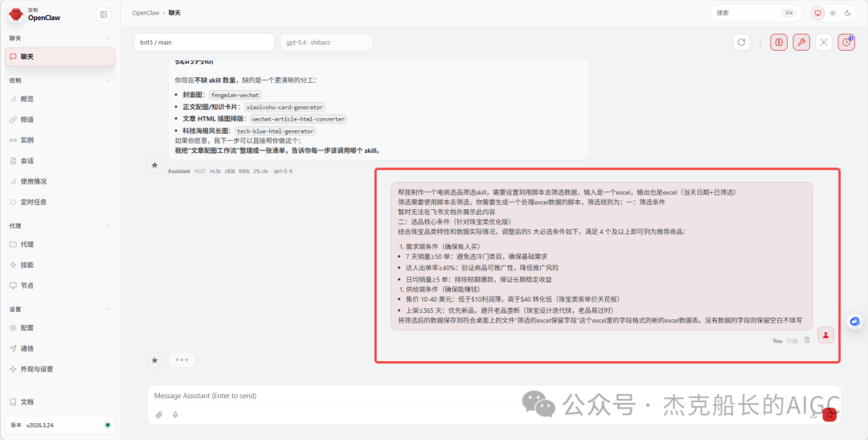The width and height of the screenshot is (868, 440).
Task: Open 使用情况 in the sidebar
Action: click(60, 181)
